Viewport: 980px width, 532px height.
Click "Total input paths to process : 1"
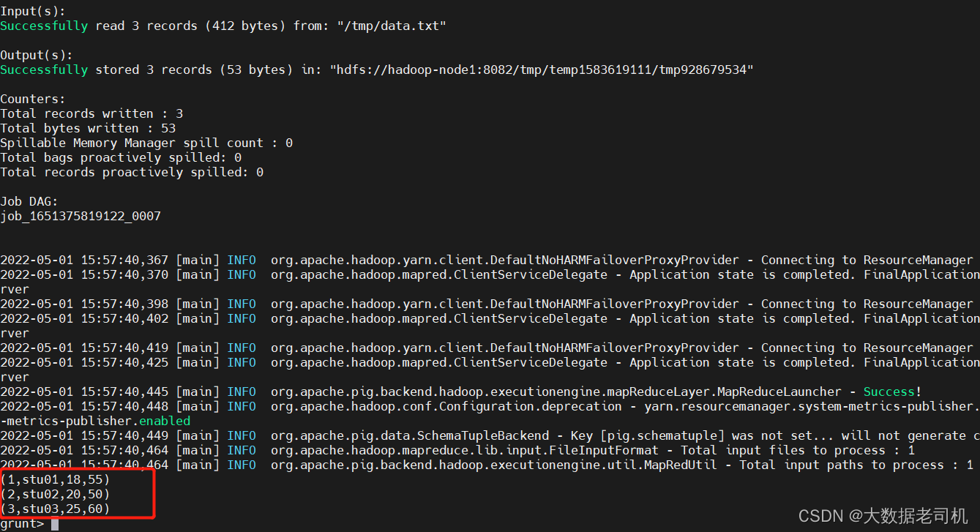pyautogui.click(x=856, y=465)
